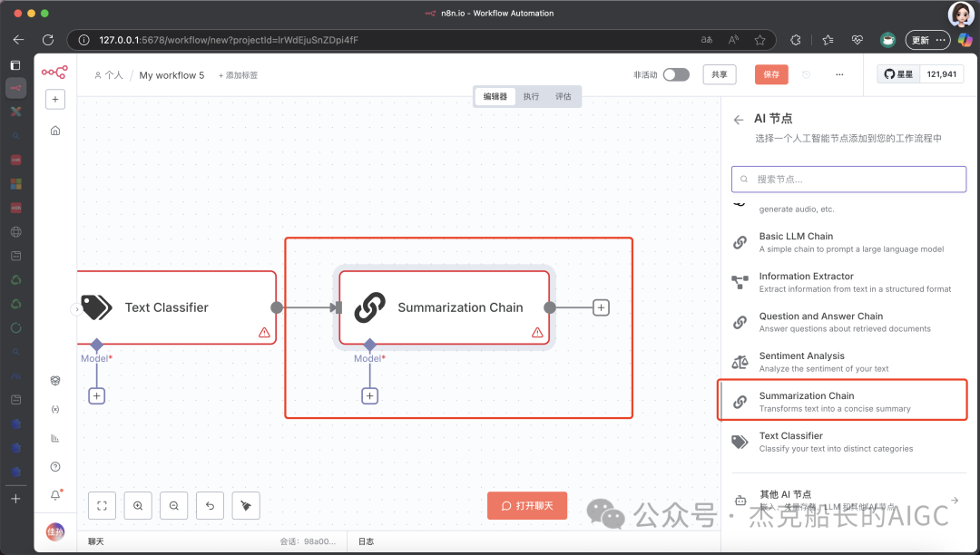Screen dimensions: 980x555
Task: Switch to the Evaluations tab
Action: (x=563, y=96)
